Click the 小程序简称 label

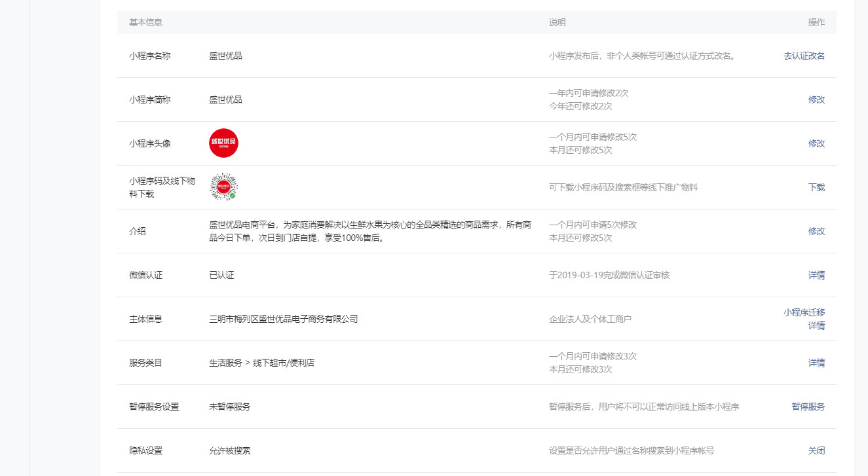(150, 100)
